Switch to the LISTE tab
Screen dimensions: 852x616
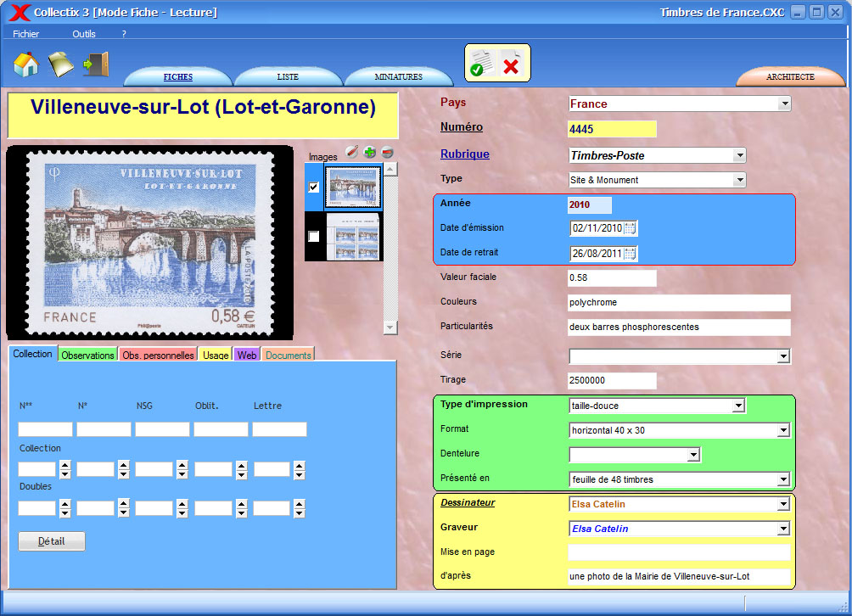[x=288, y=76]
